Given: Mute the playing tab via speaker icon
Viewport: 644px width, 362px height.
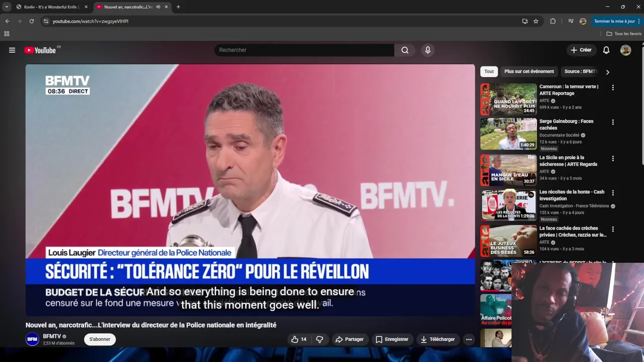Looking at the screenshot, I should (158, 7).
